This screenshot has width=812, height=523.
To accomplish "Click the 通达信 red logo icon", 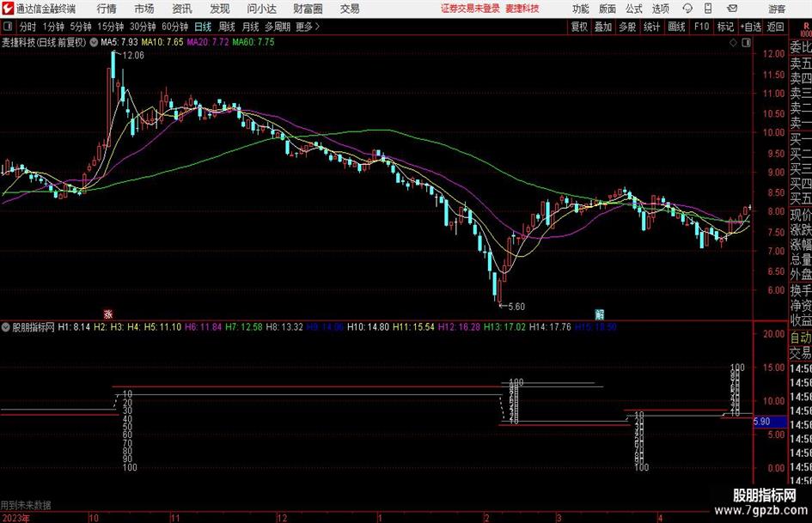I will (x=8, y=9).
